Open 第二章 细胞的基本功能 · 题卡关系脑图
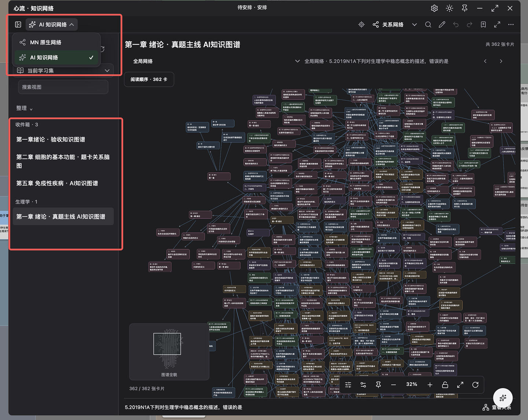528x420 pixels. [63, 161]
